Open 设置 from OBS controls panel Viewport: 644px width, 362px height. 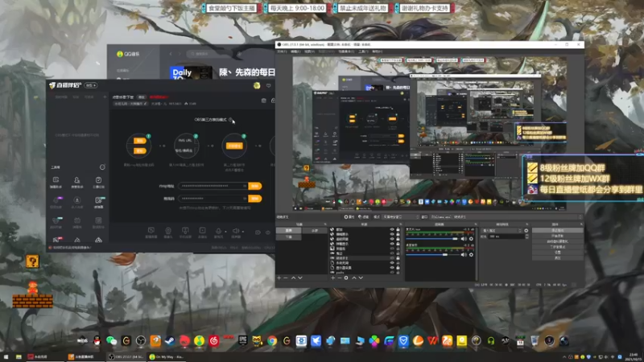click(x=557, y=253)
